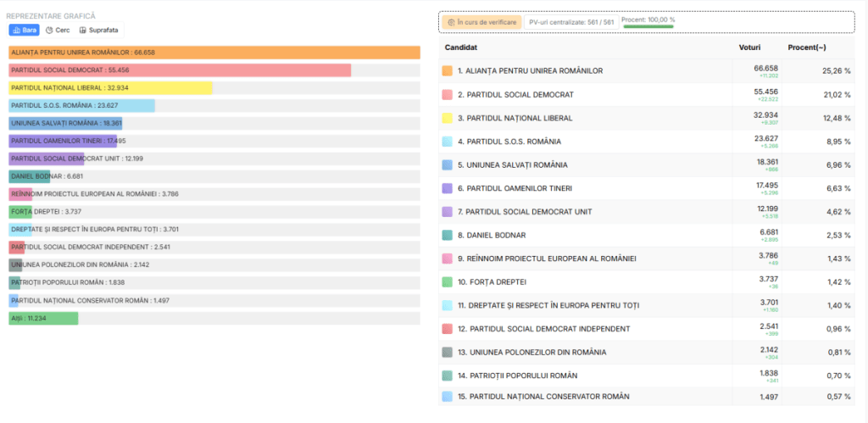868x423 pixels.
Task: Click the green swatch for Forța Dreptei
Action: point(448,281)
